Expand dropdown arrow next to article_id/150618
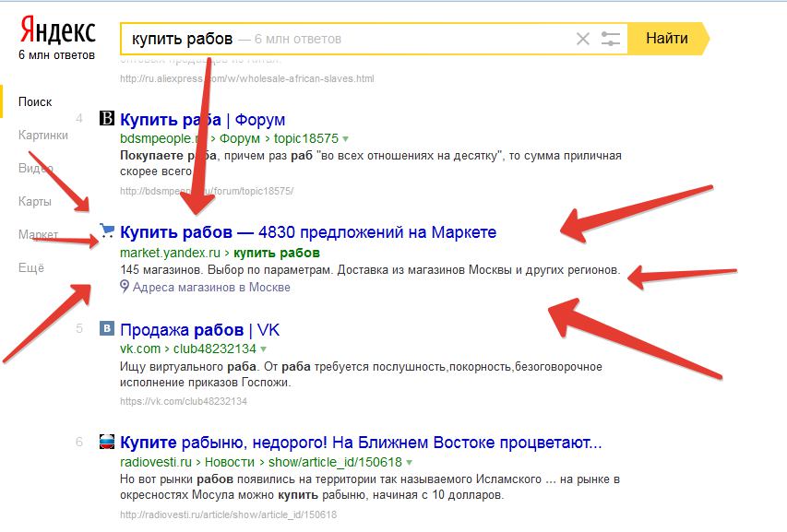This screenshot has width=787, height=532. [410, 463]
